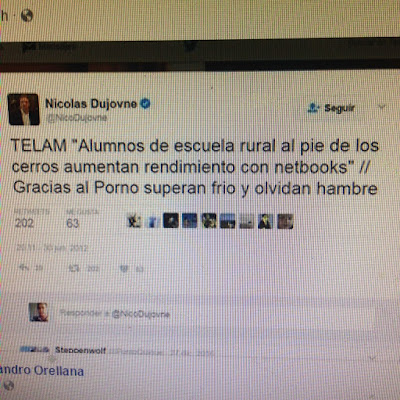Image resolution: width=400 pixels, height=400 pixels.
Task: Open the Steppenwolf reply author name
Action: tap(80, 350)
